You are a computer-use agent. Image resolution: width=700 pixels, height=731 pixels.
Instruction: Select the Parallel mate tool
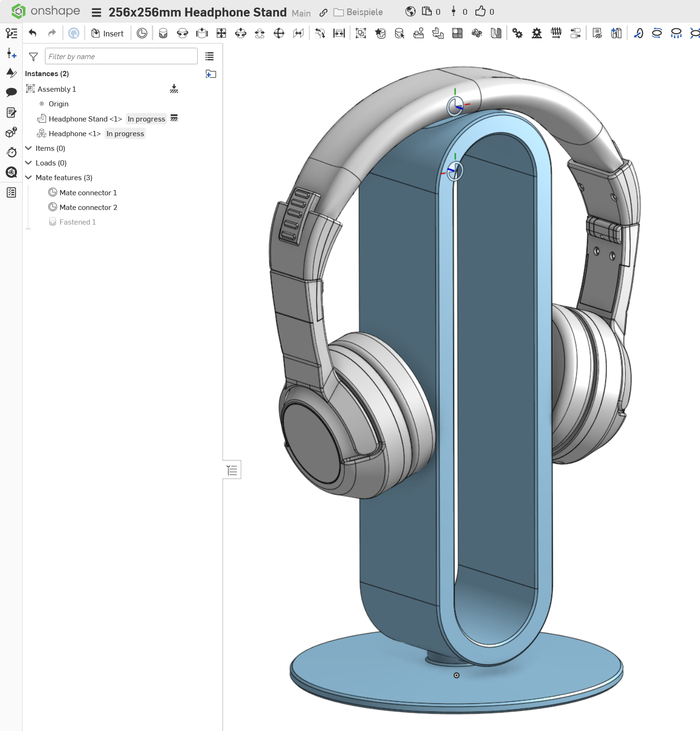coord(298,33)
